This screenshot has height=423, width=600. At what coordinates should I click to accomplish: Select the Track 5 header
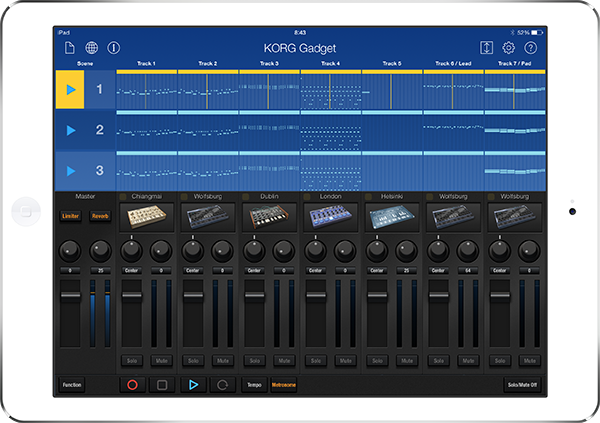(392, 64)
